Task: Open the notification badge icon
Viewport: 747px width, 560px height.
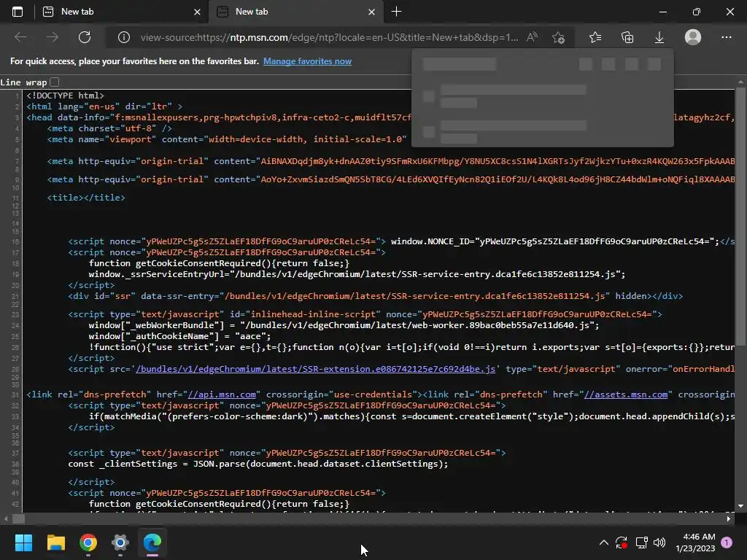Action: click(x=727, y=542)
